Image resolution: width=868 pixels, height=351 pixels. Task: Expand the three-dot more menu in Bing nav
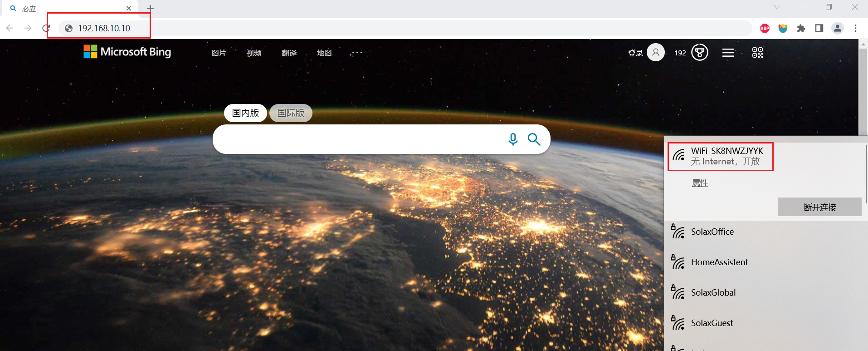coord(356,53)
